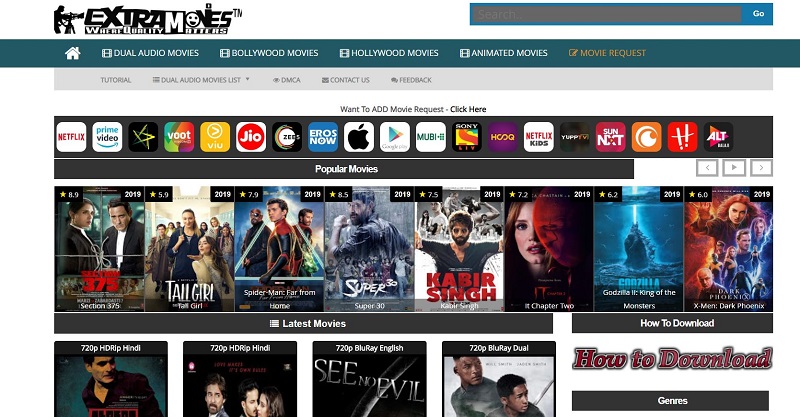Screen dimensions: 800x417
Task: Open the Bollywood Movies menu
Action: (268, 53)
